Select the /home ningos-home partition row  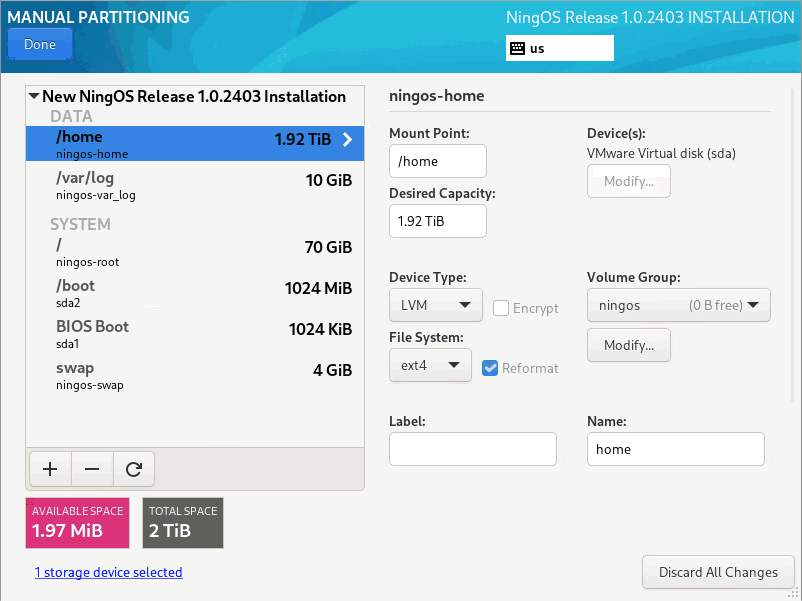(195, 144)
